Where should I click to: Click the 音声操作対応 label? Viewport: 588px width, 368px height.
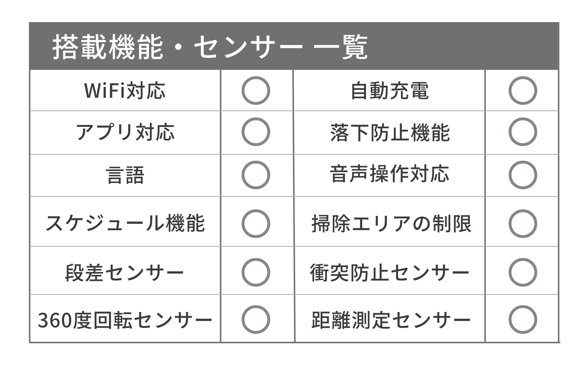[390, 174]
